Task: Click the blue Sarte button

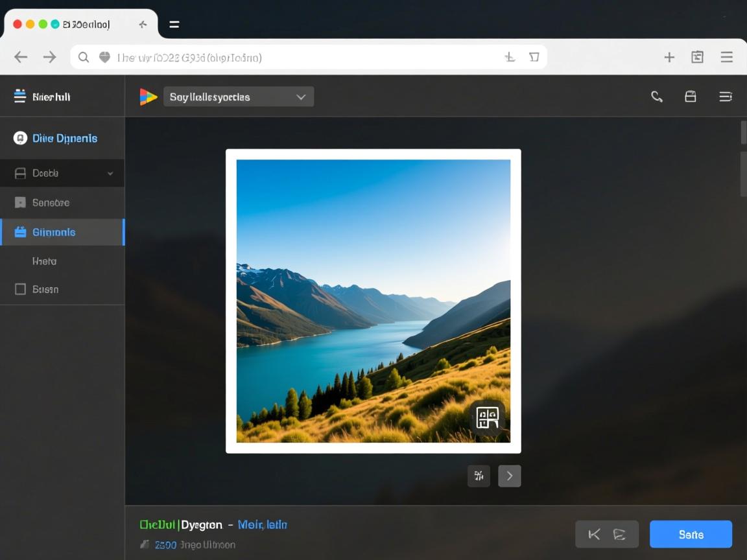Action: 691,534
